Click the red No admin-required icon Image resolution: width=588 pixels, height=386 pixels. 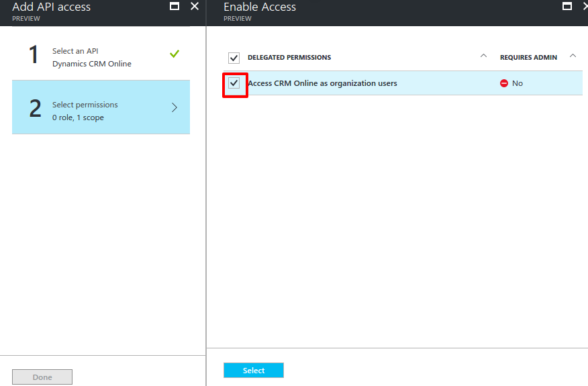coord(504,83)
